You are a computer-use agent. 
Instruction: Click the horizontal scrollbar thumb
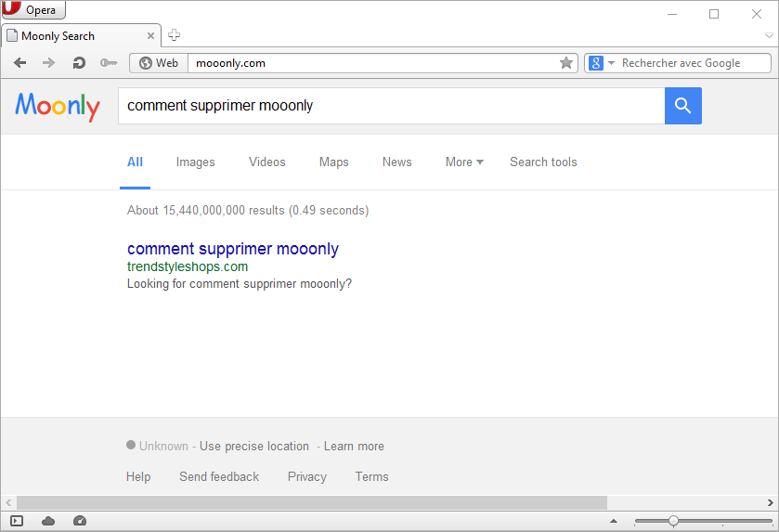312,502
